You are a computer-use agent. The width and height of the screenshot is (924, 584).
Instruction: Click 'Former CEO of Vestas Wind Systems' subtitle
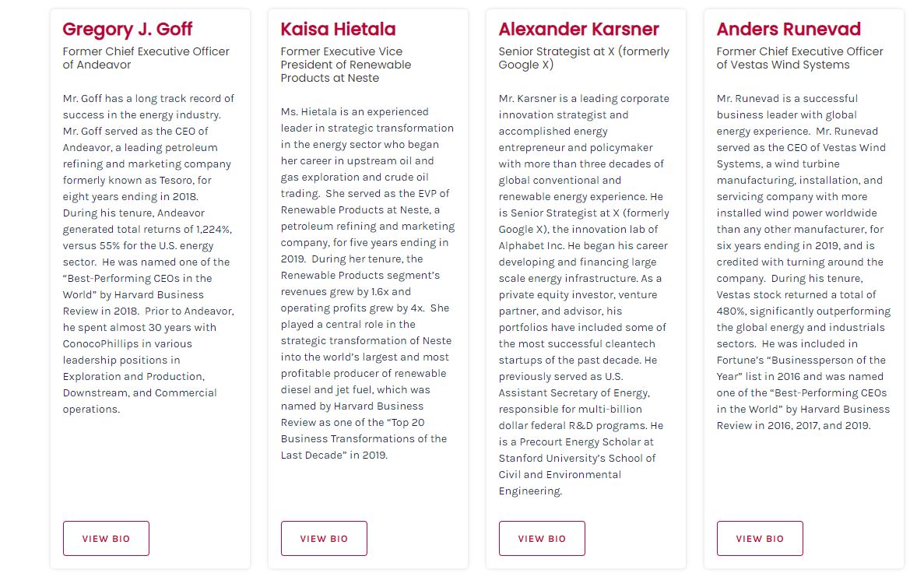point(799,58)
